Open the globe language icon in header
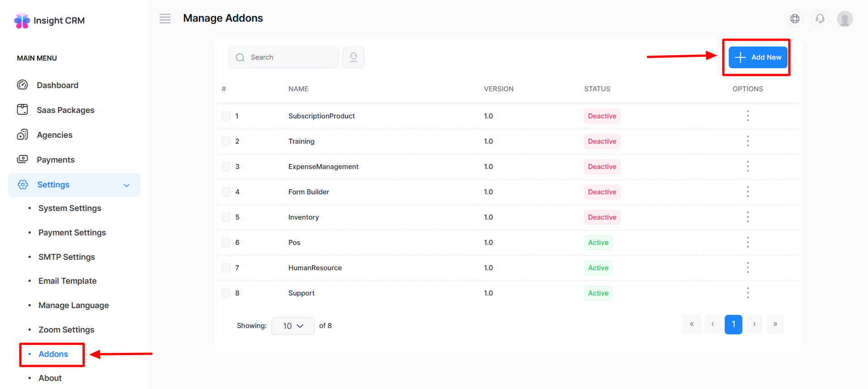 [x=795, y=19]
